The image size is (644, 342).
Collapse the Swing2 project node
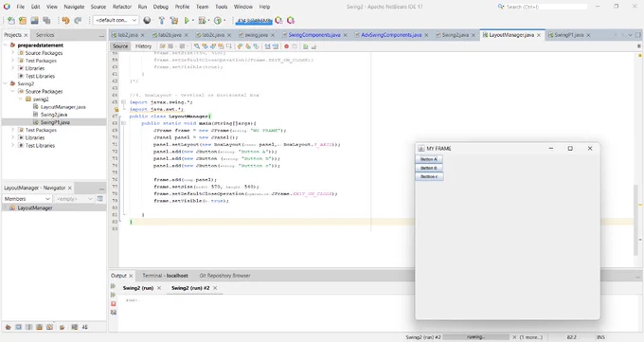[x=6, y=83]
